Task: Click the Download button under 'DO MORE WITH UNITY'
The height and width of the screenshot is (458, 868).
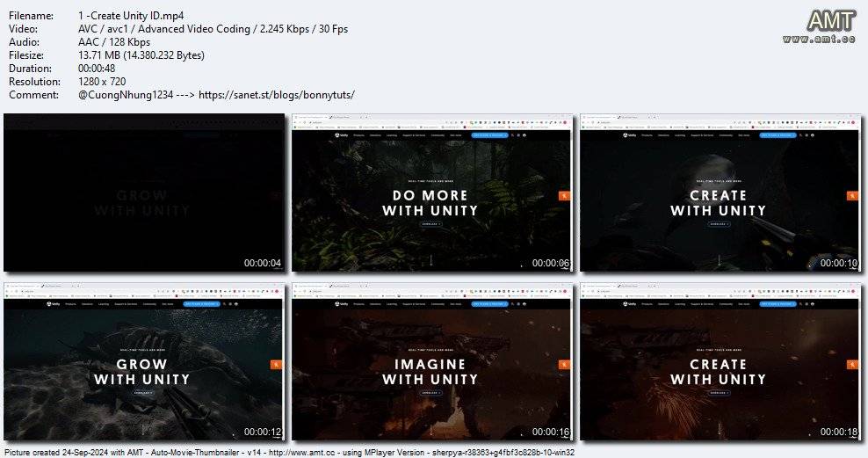Action: tap(430, 224)
